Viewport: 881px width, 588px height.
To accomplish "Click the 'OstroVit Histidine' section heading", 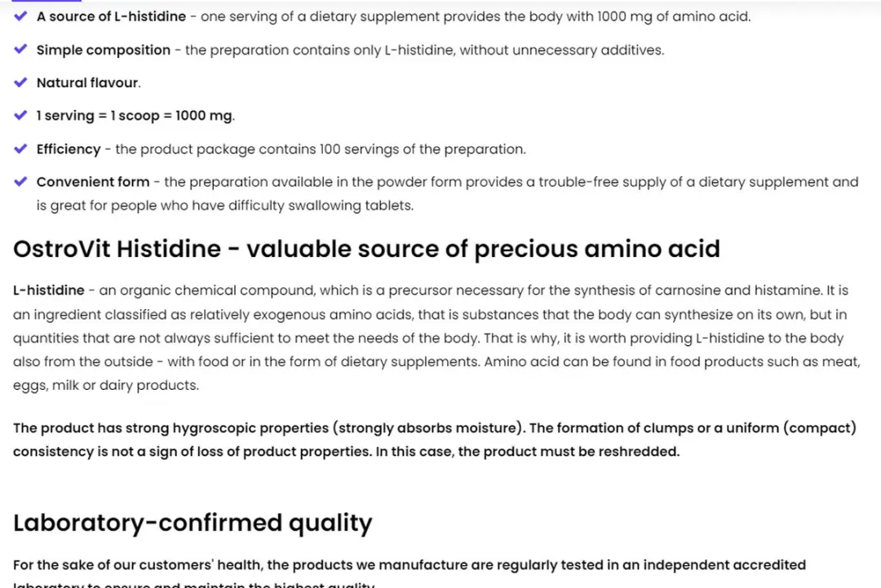I will [366, 249].
